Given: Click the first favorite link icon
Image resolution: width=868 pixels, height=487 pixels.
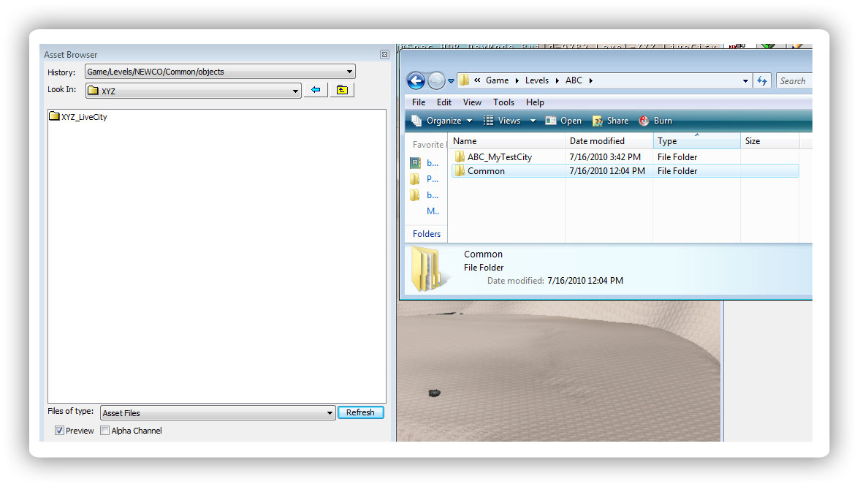Looking at the screenshot, I should 415,163.
